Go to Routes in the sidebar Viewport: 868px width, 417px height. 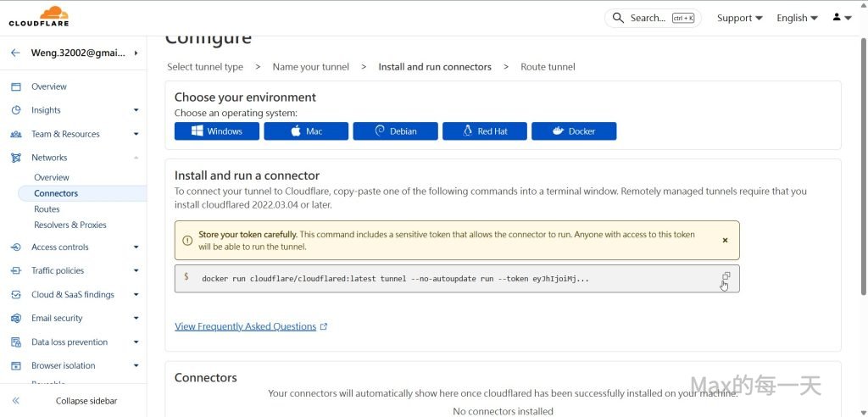pos(47,209)
